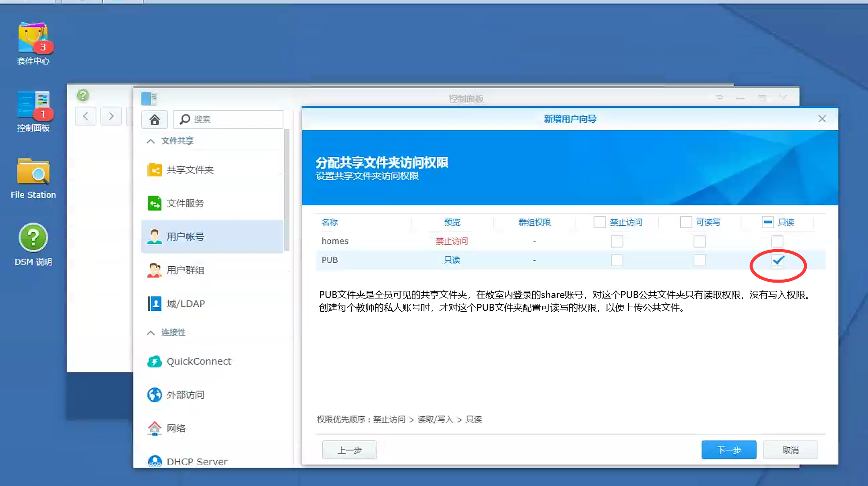
Task: Click the Control Panel home icon
Action: tap(155, 119)
